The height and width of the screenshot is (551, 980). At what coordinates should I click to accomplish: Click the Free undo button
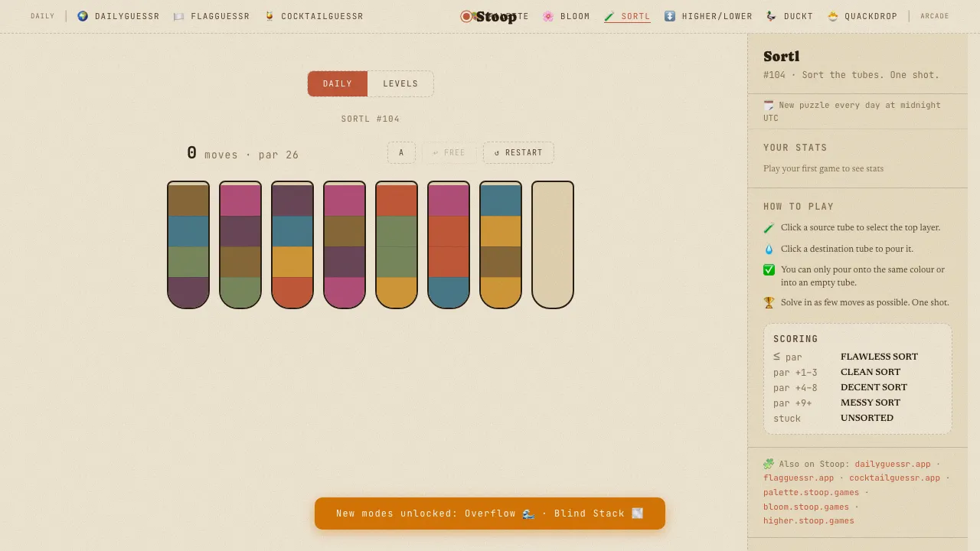449,152
